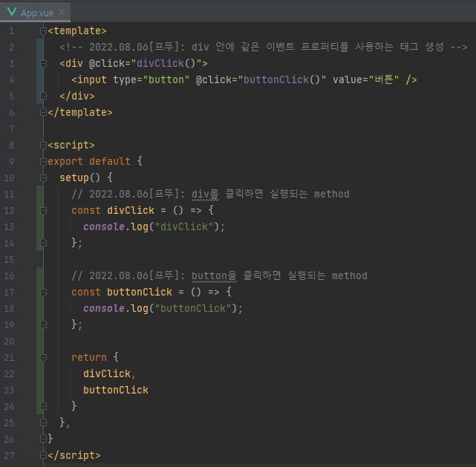Image resolution: width=476 pixels, height=467 pixels.
Task: Click console.log("buttonClick") statement
Action: (x=163, y=309)
